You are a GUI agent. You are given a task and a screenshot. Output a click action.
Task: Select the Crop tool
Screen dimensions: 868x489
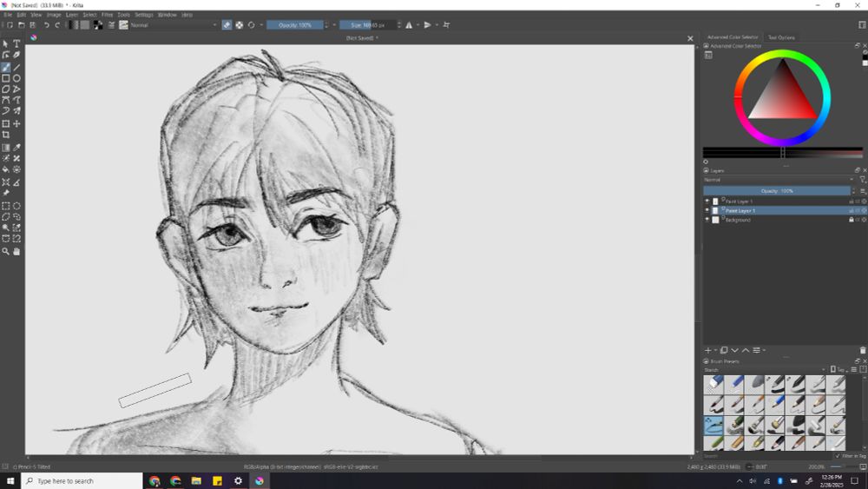coord(5,135)
